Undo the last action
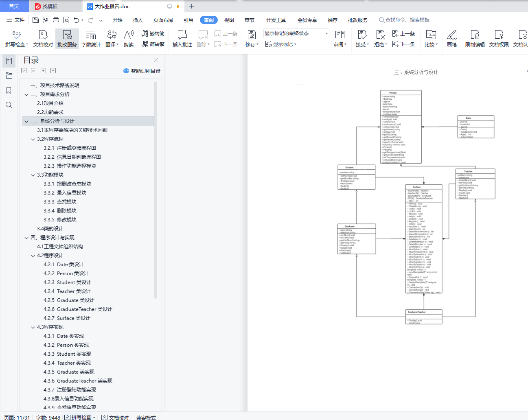This screenshot has width=528, height=420. [x=76, y=20]
